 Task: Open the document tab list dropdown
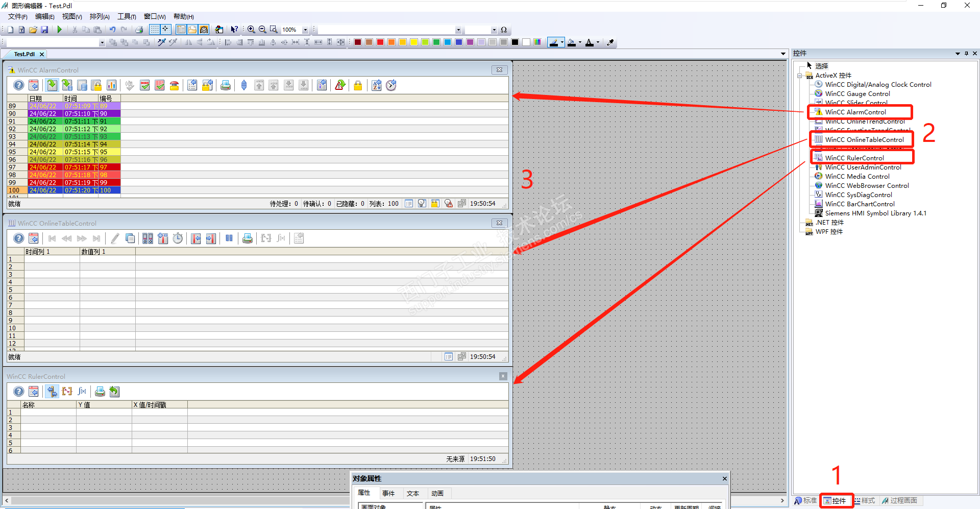click(x=783, y=54)
